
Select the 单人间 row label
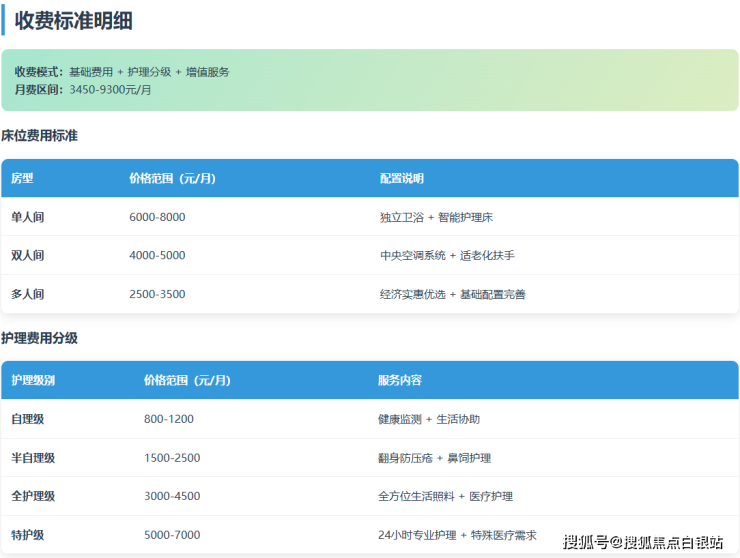click(x=28, y=217)
